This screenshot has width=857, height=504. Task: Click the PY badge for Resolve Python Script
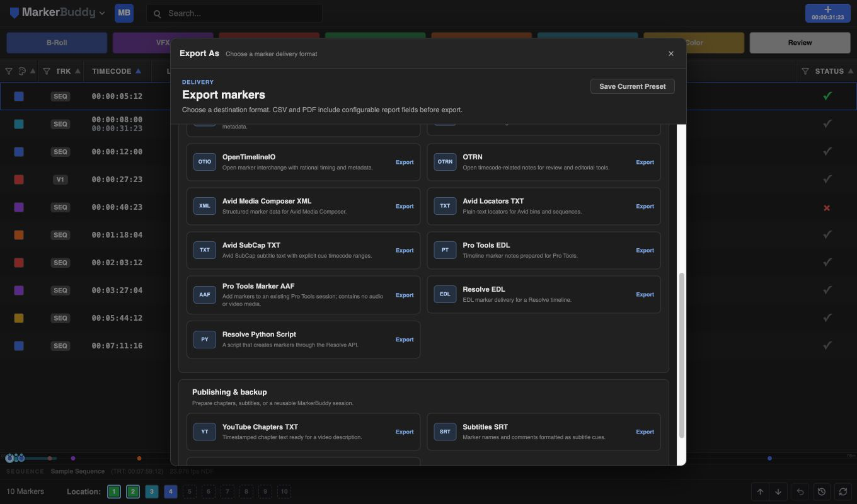click(205, 340)
